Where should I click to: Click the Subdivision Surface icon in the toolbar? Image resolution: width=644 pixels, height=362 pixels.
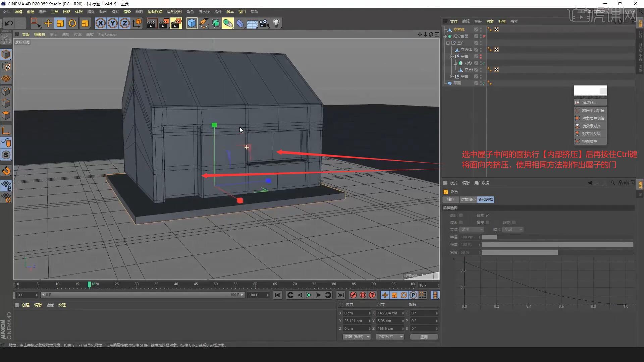[216, 23]
